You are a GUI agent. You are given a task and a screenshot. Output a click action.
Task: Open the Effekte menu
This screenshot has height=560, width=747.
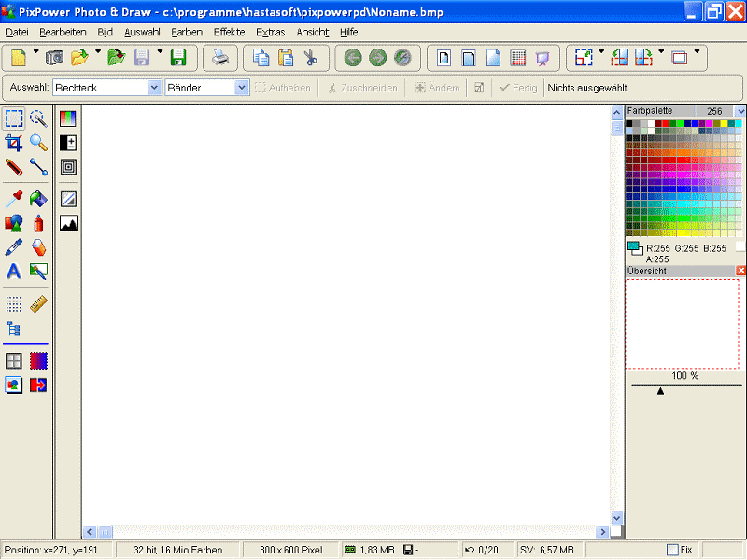pos(229,32)
